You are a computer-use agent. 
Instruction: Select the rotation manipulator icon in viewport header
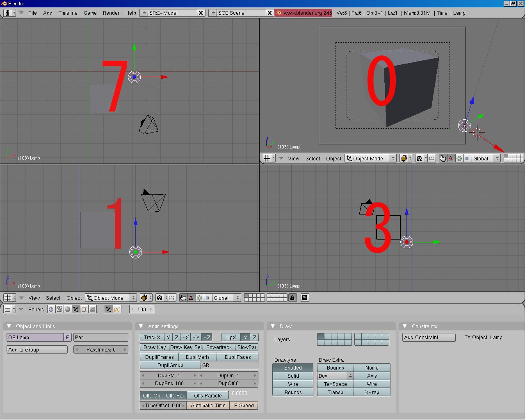[x=199, y=298]
